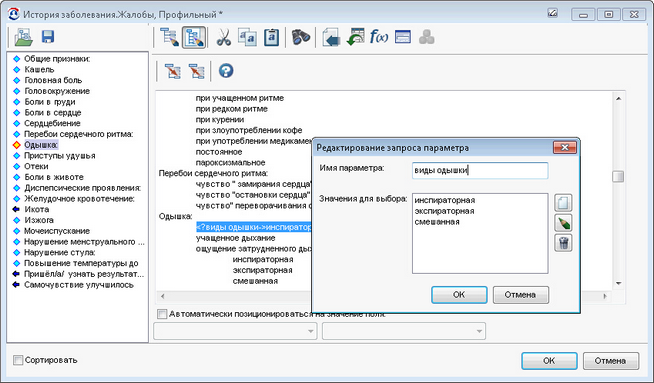
Task: Select Диспепсические проявления in the tree
Action: tap(82, 188)
